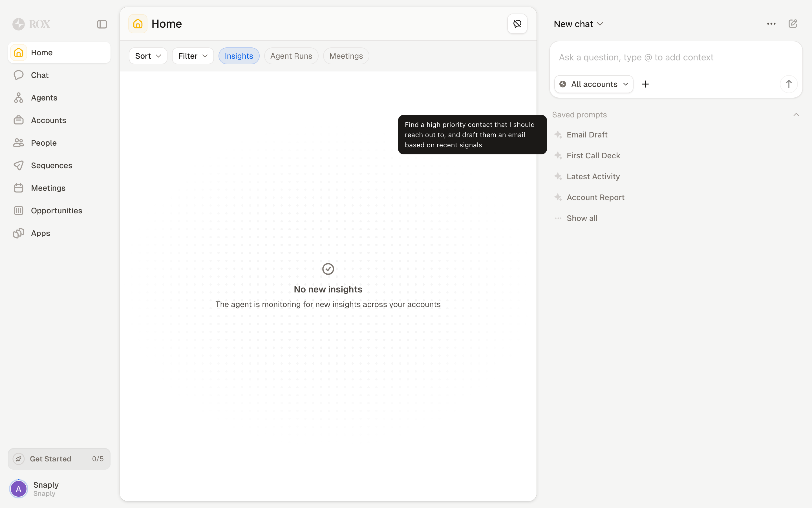Open Sequences in the sidebar

[59, 165]
